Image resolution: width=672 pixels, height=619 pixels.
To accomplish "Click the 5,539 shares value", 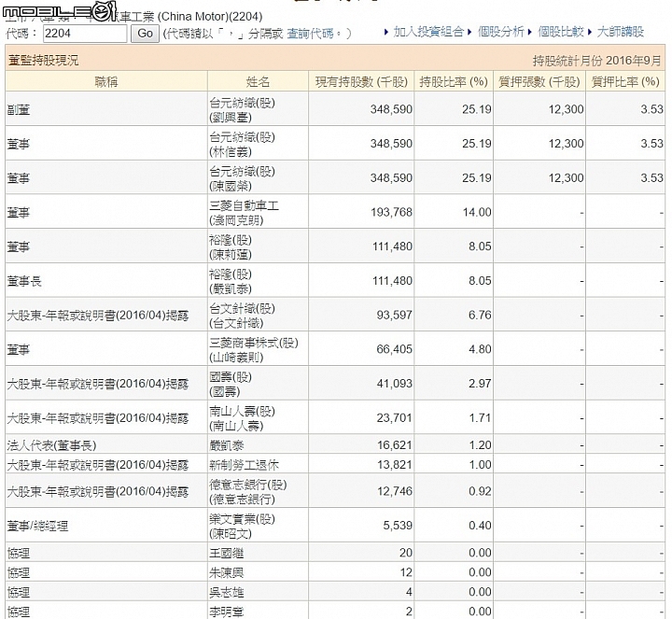I will (x=398, y=526).
